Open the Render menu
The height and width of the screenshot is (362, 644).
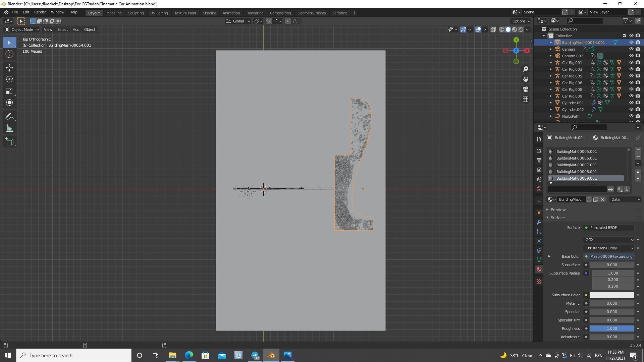pos(40,12)
